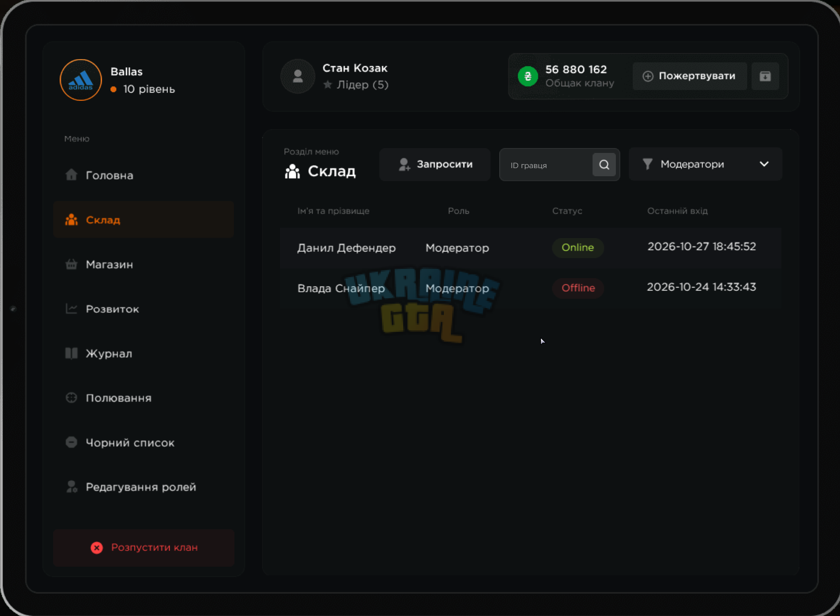This screenshot has height=616, width=840.
Task: Click the Ballas clan Adidas logo avatar
Action: pyautogui.click(x=81, y=80)
